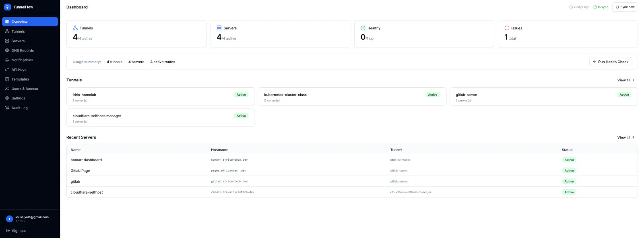Open DNS Records page
Image resolution: width=644 pixels, height=238 pixels.
[30, 50]
